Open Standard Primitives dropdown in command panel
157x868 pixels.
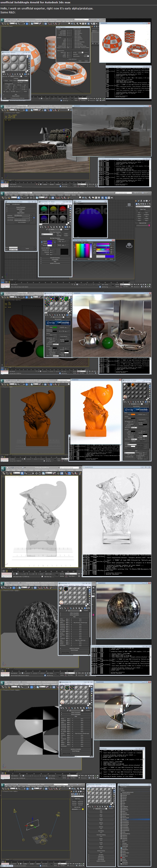coord(143,207)
